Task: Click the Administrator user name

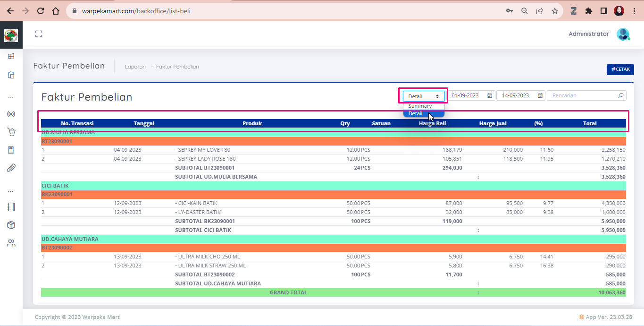Action: pyautogui.click(x=589, y=34)
